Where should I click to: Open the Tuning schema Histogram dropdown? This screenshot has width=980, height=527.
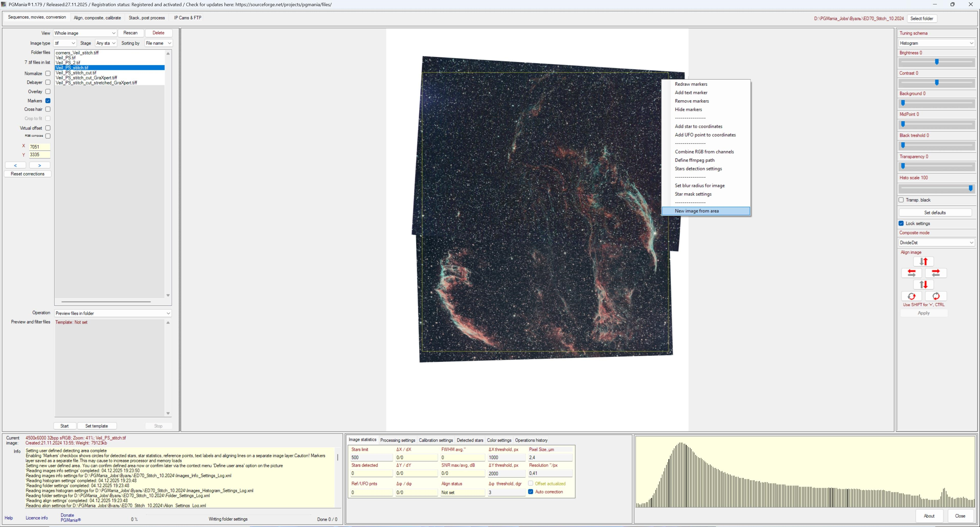(x=936, y=43)
